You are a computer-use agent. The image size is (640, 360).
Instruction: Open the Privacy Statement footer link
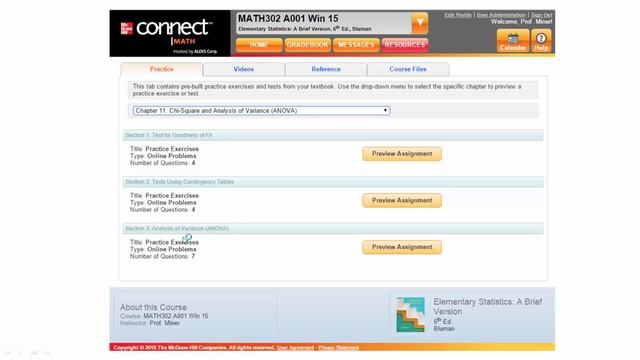[338, 348]
